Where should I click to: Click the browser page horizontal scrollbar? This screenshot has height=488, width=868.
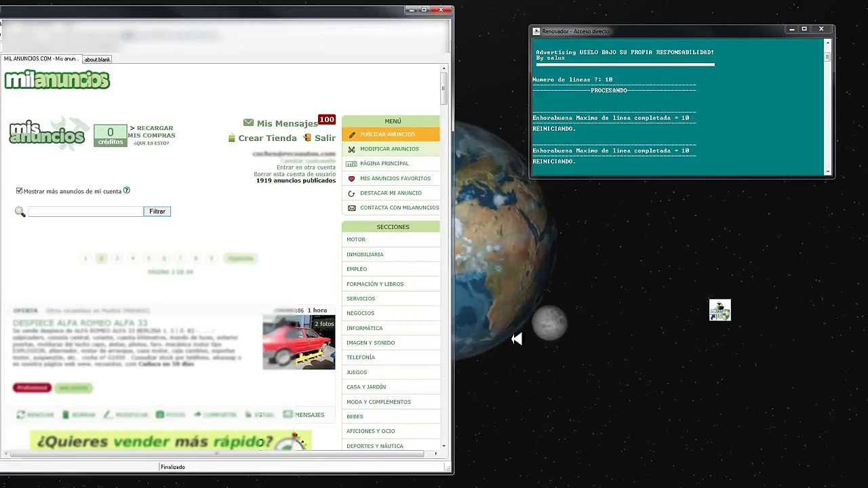point(221,453)
